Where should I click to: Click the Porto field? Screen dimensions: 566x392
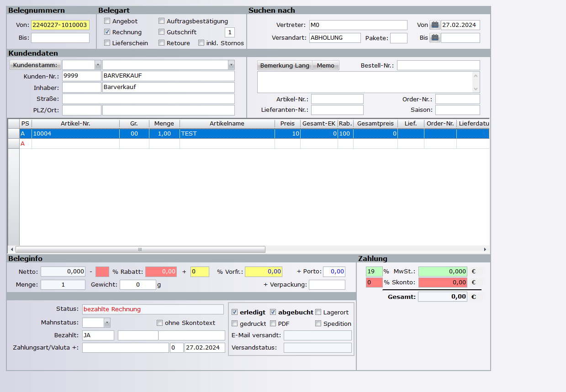point(334,272)
